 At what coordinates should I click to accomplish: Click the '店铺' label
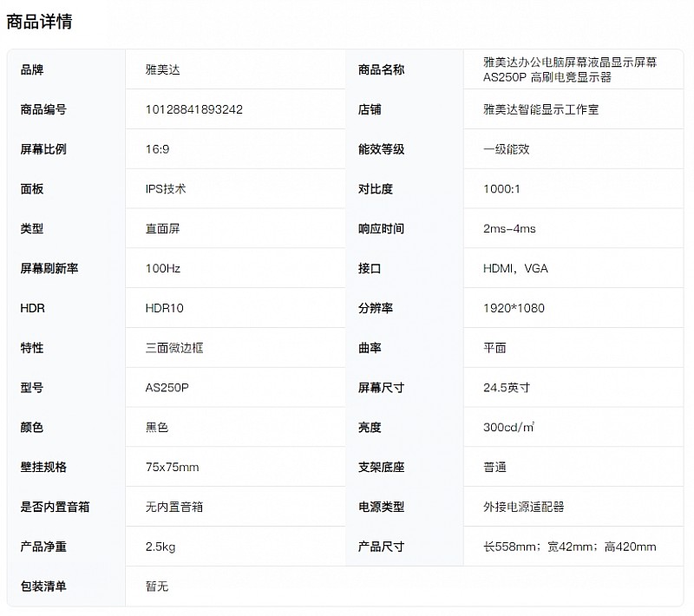point(370,109)
